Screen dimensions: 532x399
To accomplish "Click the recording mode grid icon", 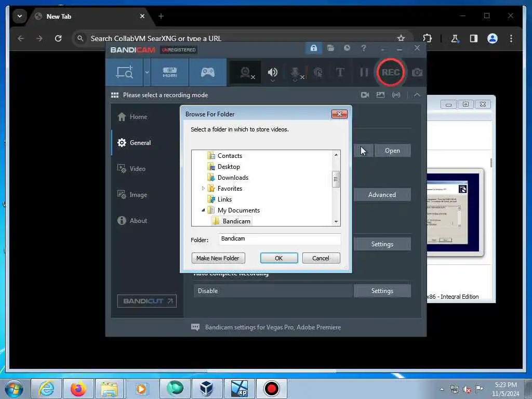I will [115, 95].
